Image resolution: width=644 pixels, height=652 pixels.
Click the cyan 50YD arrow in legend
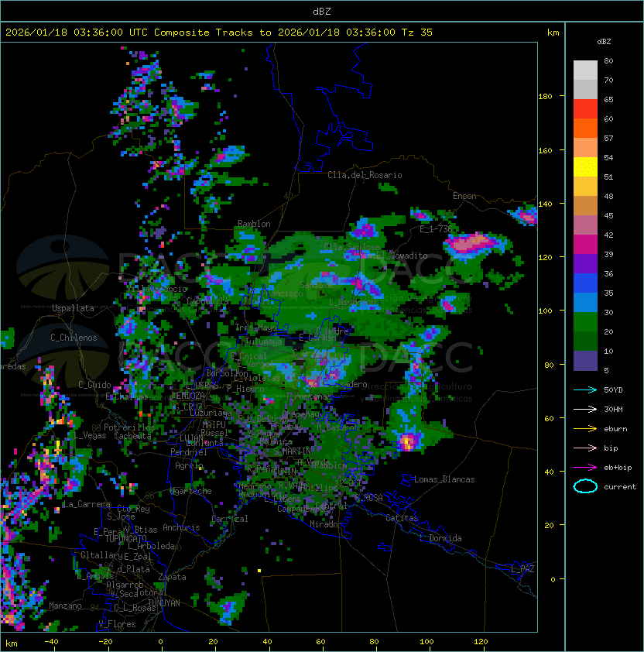pos(585,389)
